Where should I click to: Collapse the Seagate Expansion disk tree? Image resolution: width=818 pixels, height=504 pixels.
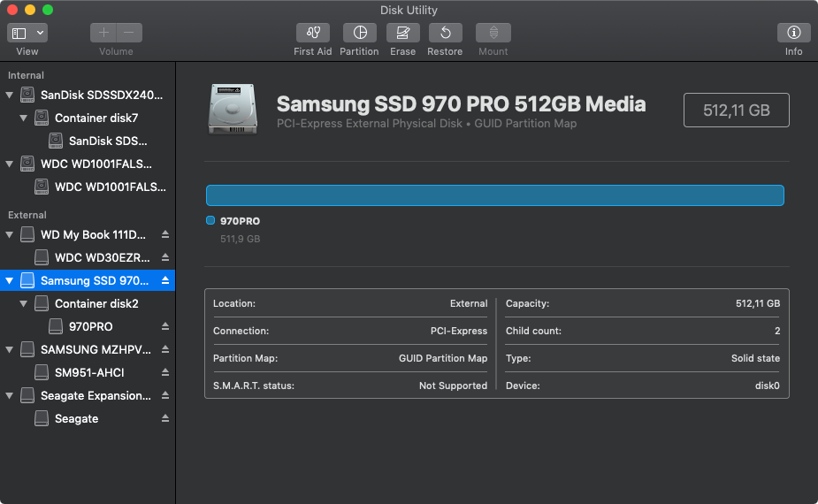tap(10, 395)
